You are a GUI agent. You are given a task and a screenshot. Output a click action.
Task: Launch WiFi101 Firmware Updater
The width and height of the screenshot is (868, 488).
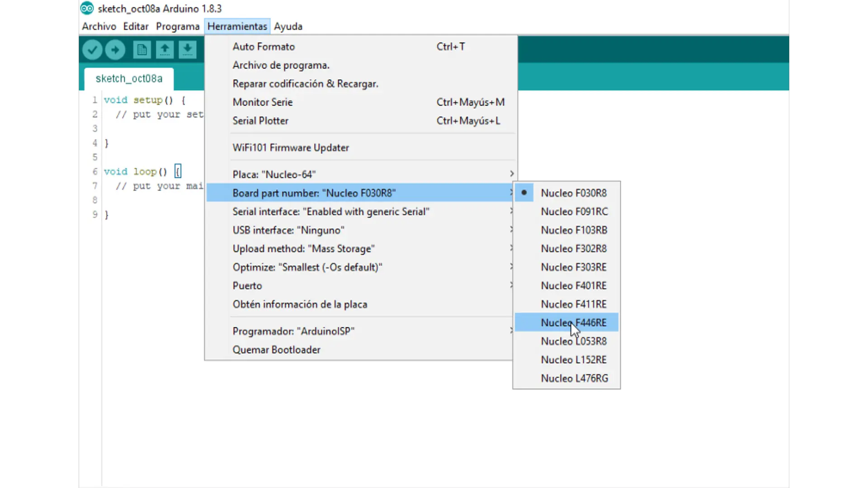click(x=361, y=148)
